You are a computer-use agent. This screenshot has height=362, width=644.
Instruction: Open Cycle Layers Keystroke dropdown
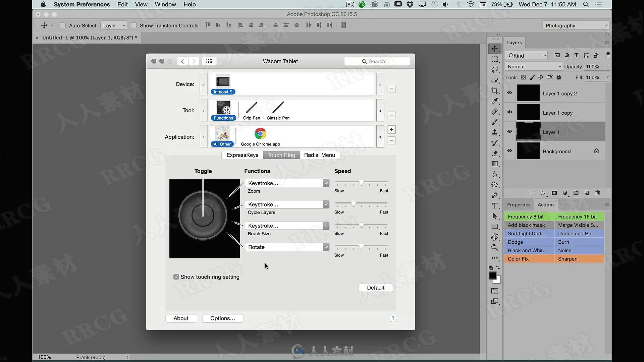pyautogui.click(x=287, y=204)
